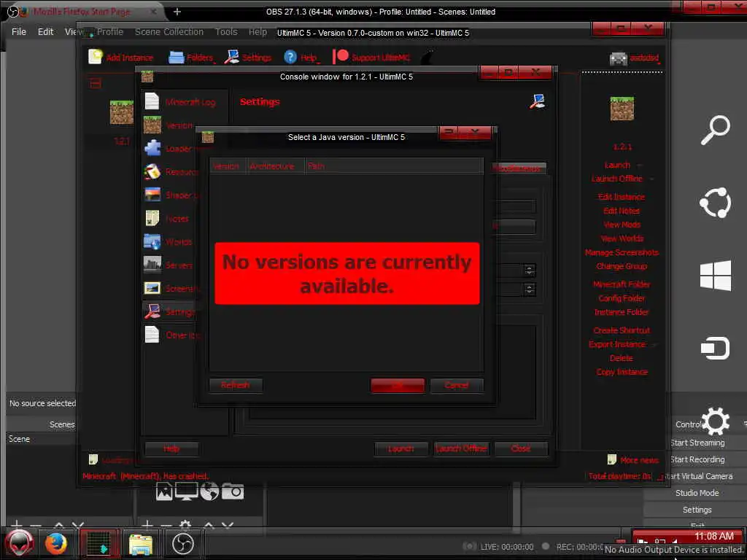Click Copy Instance in right panel
The height and width of the screenshot is (560, 747).
pos(622,371)
